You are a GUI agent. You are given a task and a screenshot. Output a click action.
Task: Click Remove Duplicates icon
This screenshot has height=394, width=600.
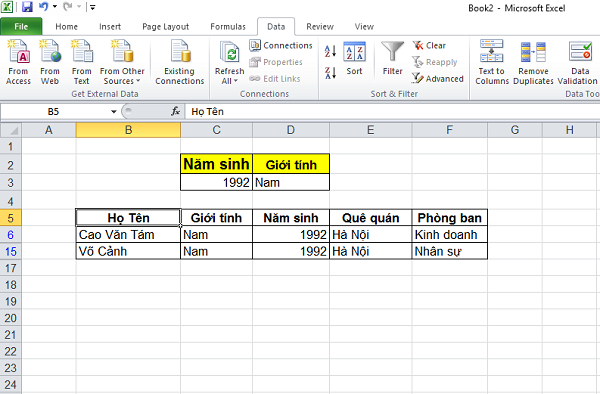coord(533,62)
